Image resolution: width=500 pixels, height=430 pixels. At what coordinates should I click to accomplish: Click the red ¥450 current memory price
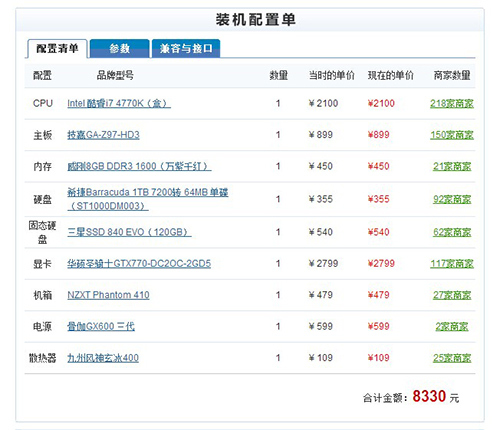(x=378, y=166)
